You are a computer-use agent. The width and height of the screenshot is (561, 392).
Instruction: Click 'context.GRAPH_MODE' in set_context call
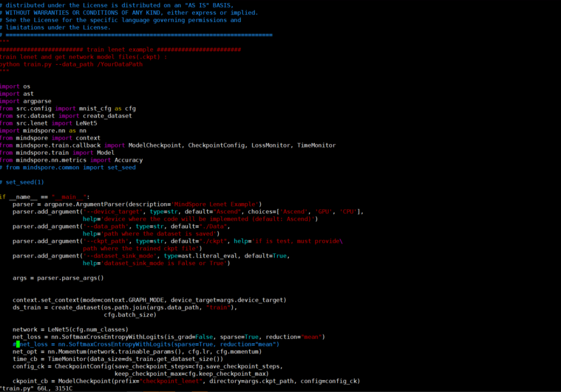[132, 300]
